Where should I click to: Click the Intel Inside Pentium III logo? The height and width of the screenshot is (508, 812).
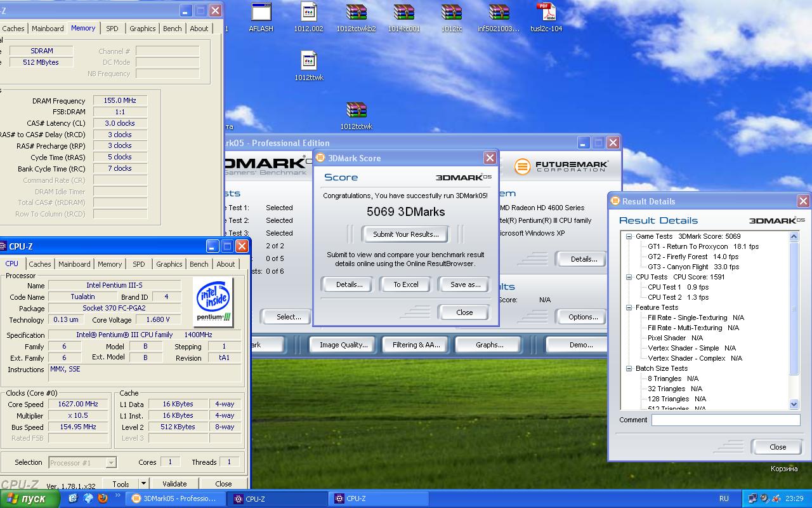click(213, 302)
